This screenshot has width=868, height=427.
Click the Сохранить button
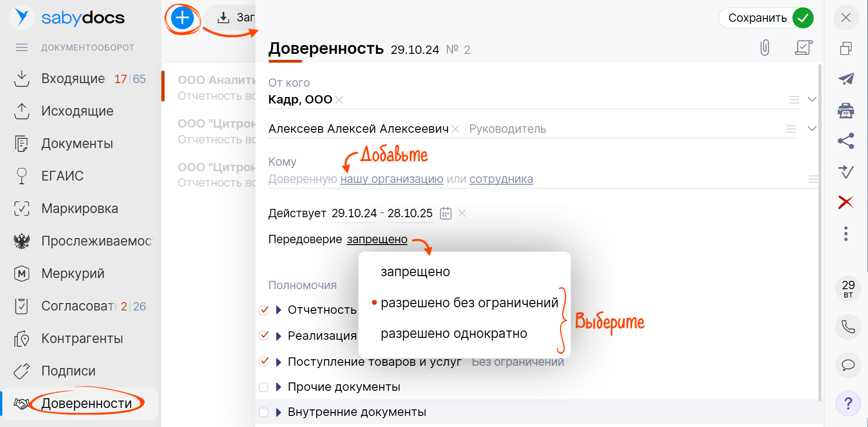tap(766, 18)
